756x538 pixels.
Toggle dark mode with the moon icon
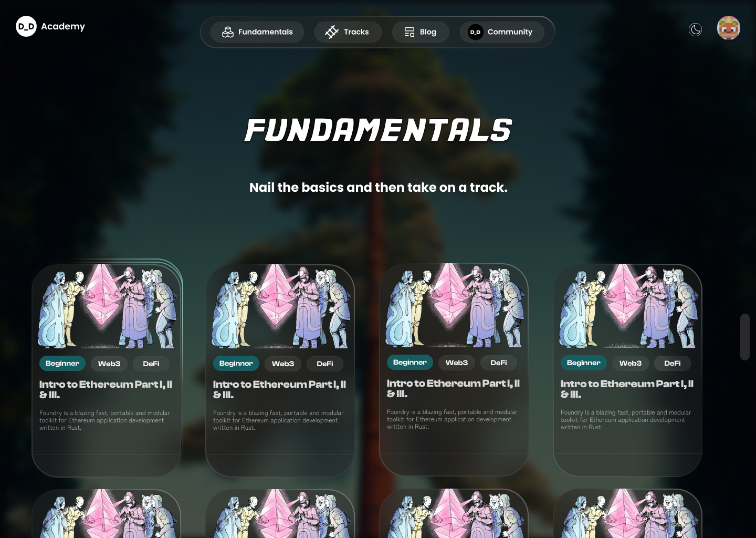(695, 30)
